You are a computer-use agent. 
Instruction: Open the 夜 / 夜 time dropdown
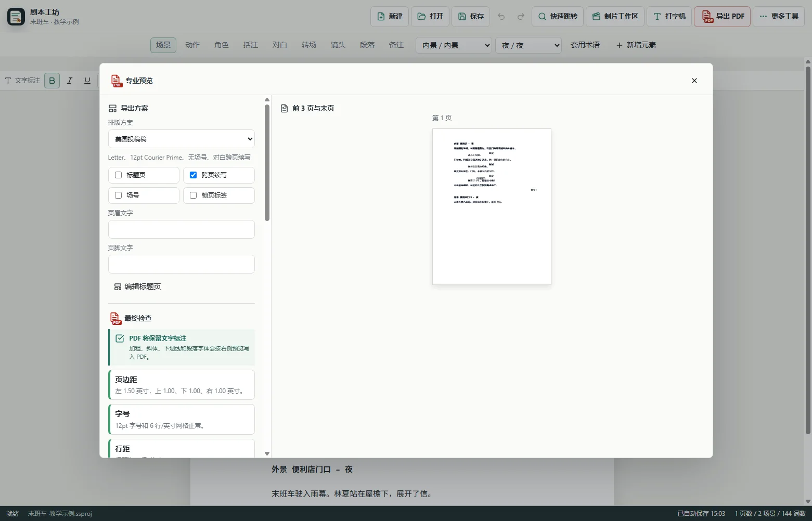click(529, 45)
